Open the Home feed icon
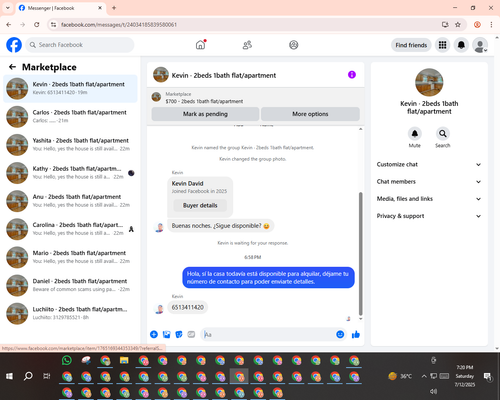The height and width of the screenshot is (400, 500). click(200, 45)
